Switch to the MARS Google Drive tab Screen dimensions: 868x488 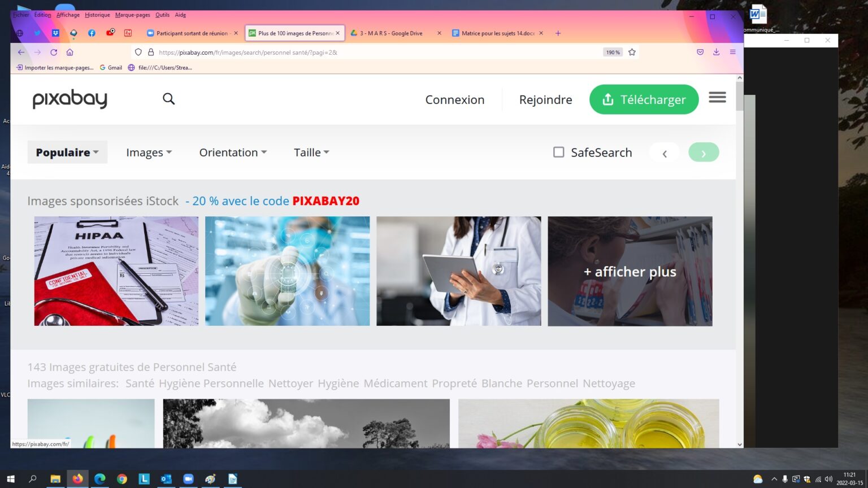click(x=391, y=33)
